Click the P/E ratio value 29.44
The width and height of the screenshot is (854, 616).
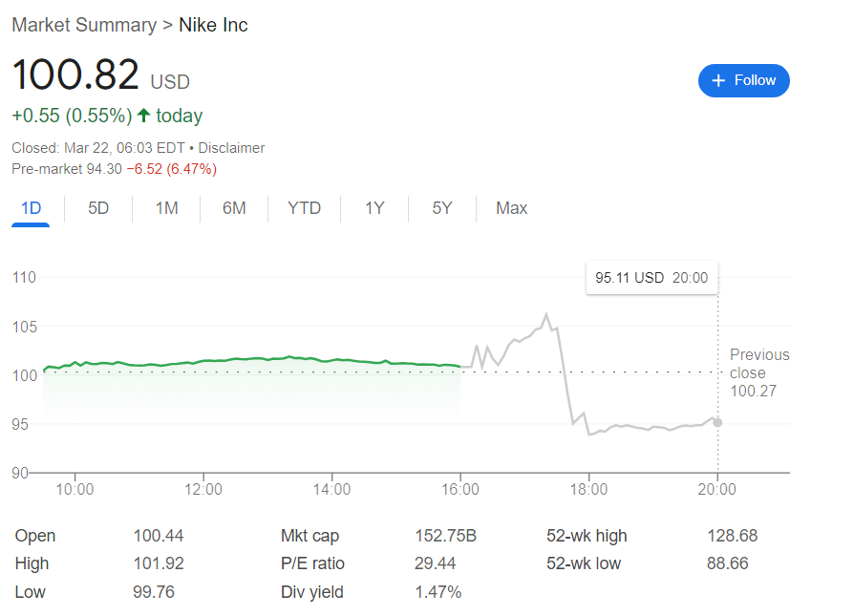point(435,563)
